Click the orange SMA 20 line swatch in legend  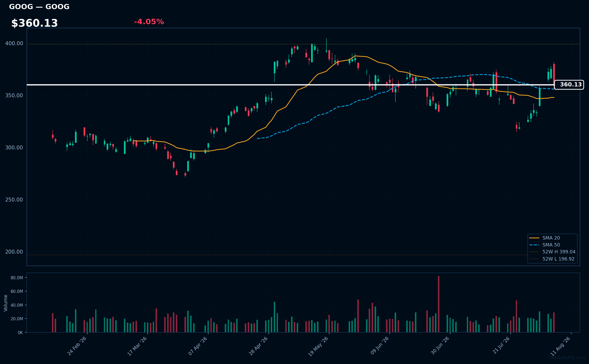pos(534,238)
